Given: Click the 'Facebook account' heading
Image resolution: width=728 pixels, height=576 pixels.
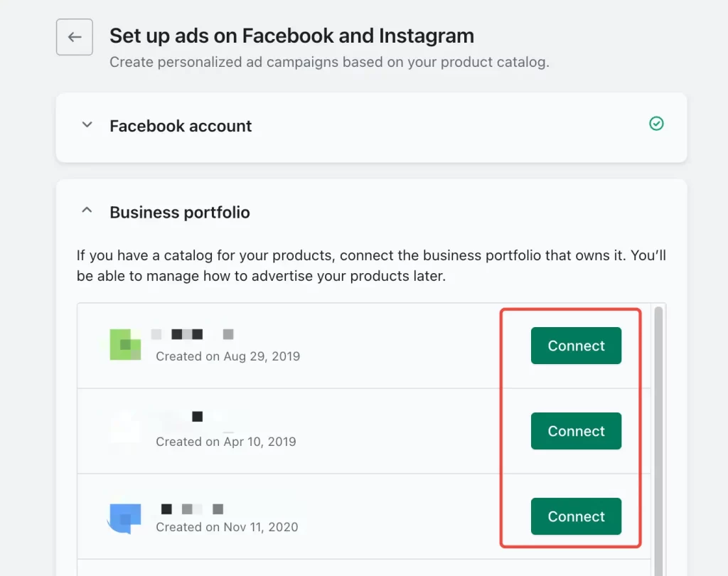Looking at the screenshot, I should [x=181, y=126].
